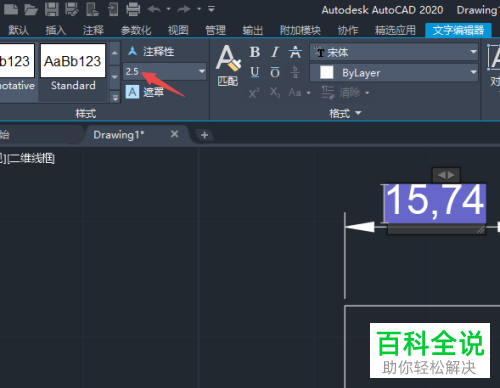The image size is (500, 388).
Task: Select the 文字编辑器 ribbon tab
Action: (x=458, y=31)
